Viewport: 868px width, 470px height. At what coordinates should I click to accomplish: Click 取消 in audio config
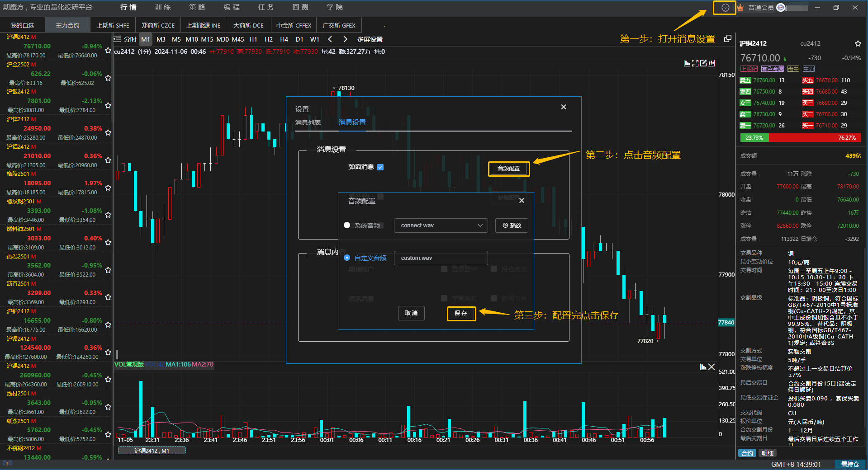coord(411,313)
